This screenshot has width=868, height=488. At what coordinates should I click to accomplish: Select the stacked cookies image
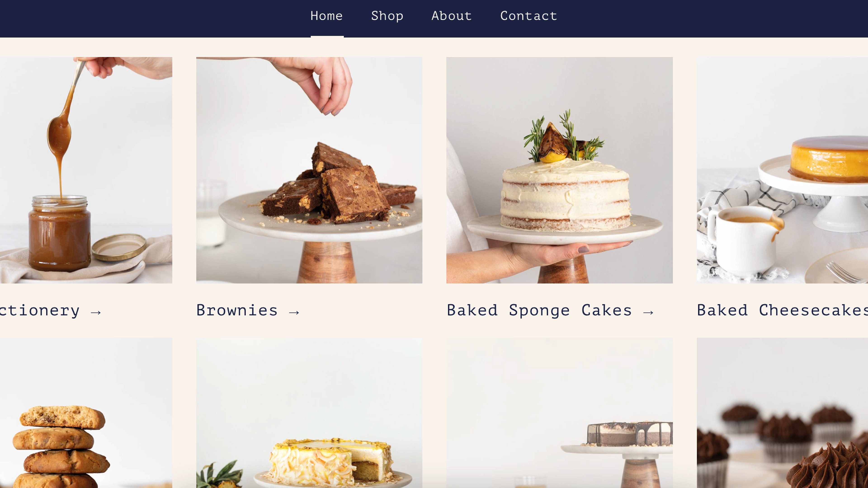point(86,413)
